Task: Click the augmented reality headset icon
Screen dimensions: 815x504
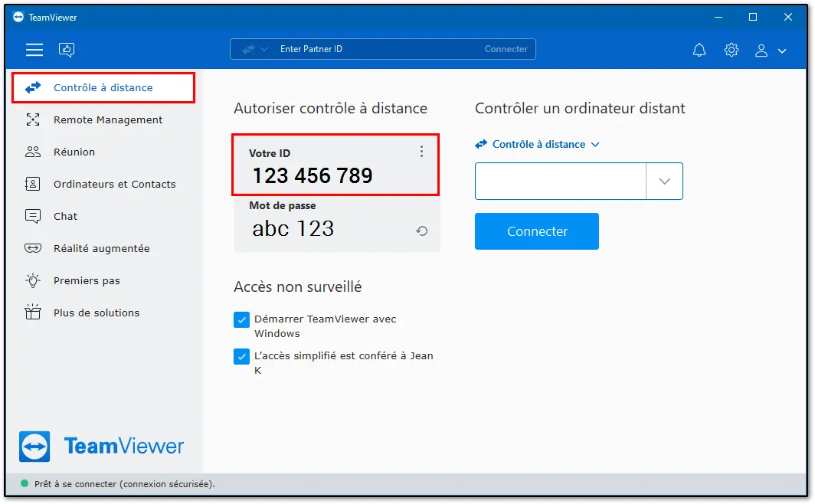Action: click(x=33, y=248)
